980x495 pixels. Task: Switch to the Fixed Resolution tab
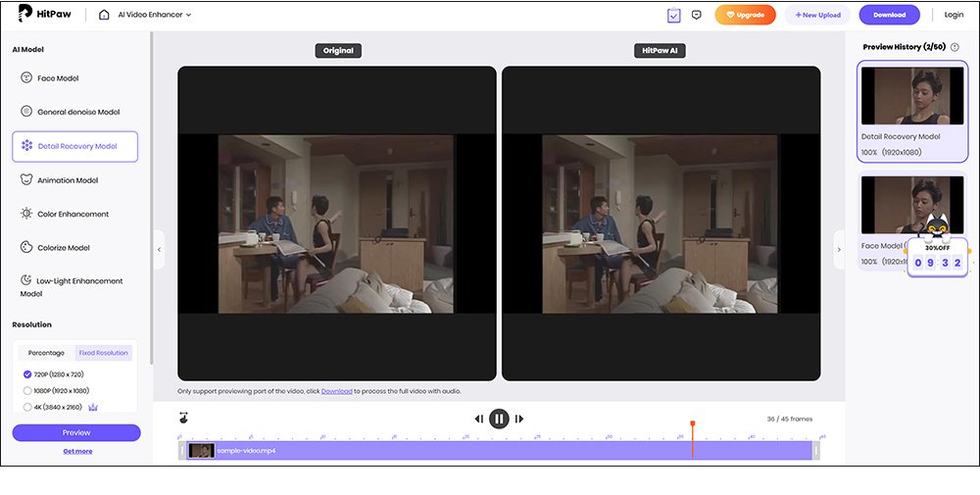[x=103, y=353]
